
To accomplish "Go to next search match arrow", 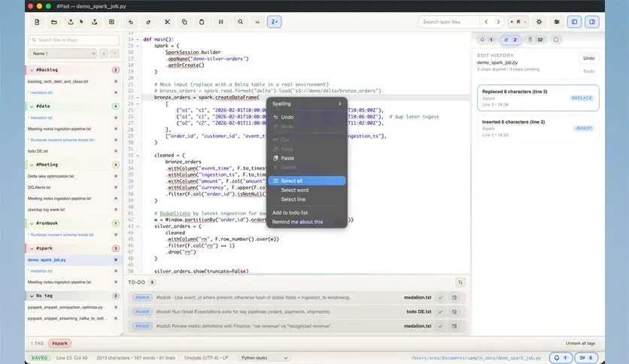I will click(x=498, y=22).
